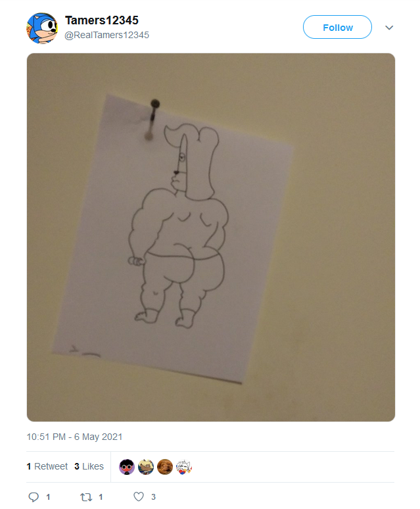Open the Tamers12345 display name link
420x509 pixels.
102,20
